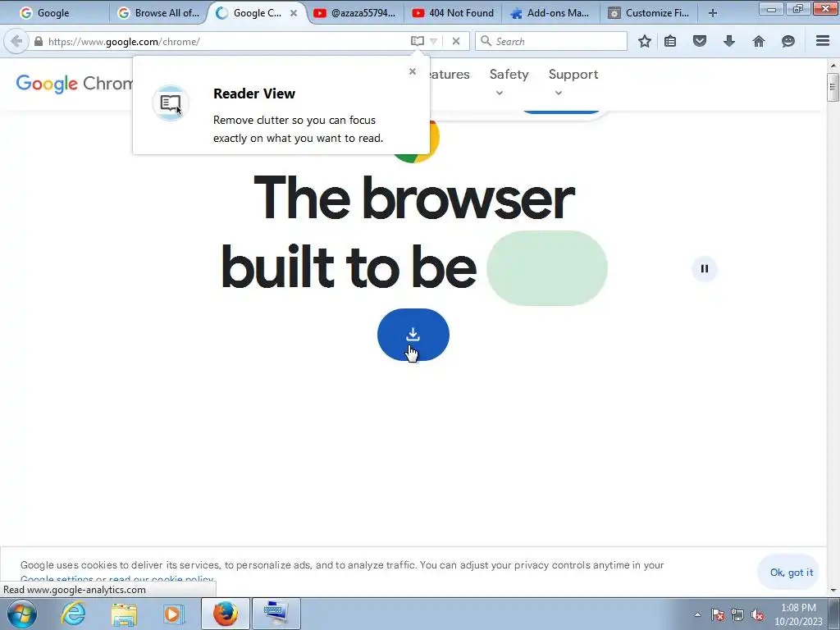Open the Downloads arrow in the toolbar
The width and height of the screenshot is (840, 630).
[x=729, y=41]
